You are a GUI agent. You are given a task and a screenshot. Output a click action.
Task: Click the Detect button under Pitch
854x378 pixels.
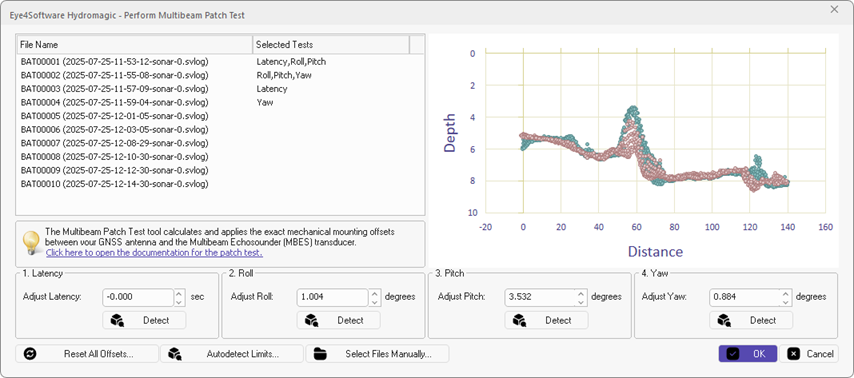click(x=546, y=320)
